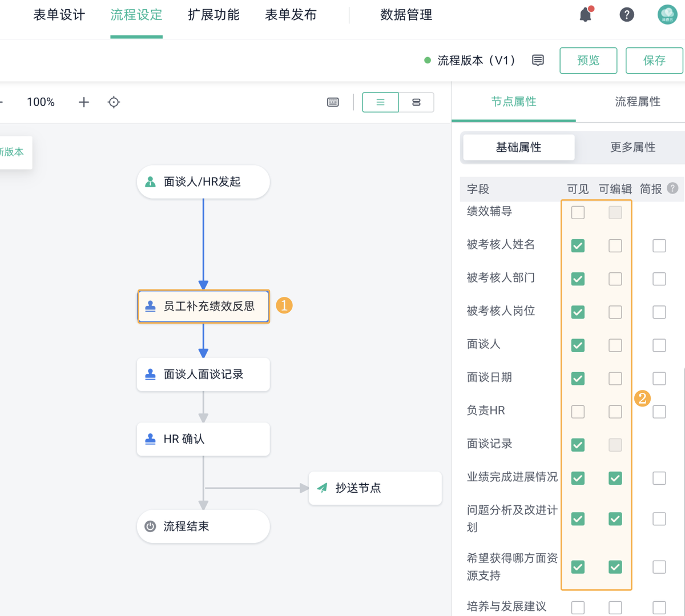
Task: Open the 更多属性 tab
Action: pyautogui.click(x=632, y=147)
